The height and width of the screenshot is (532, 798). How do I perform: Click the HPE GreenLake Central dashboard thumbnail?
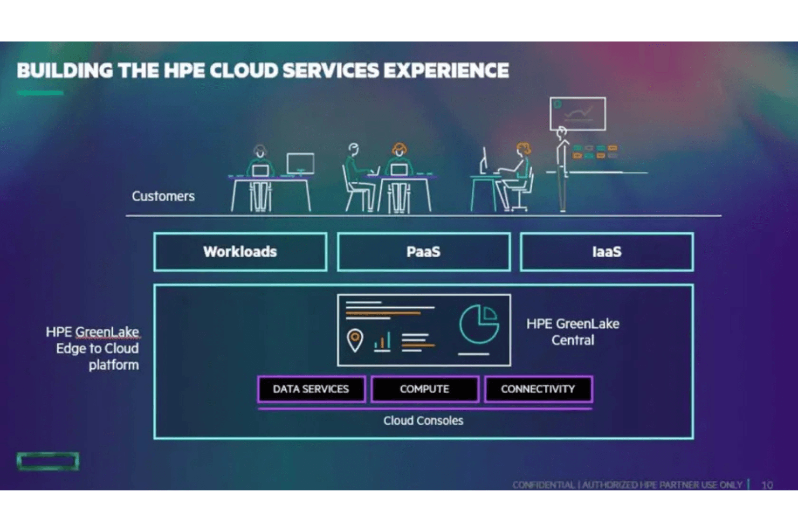[x=424, y=330]
